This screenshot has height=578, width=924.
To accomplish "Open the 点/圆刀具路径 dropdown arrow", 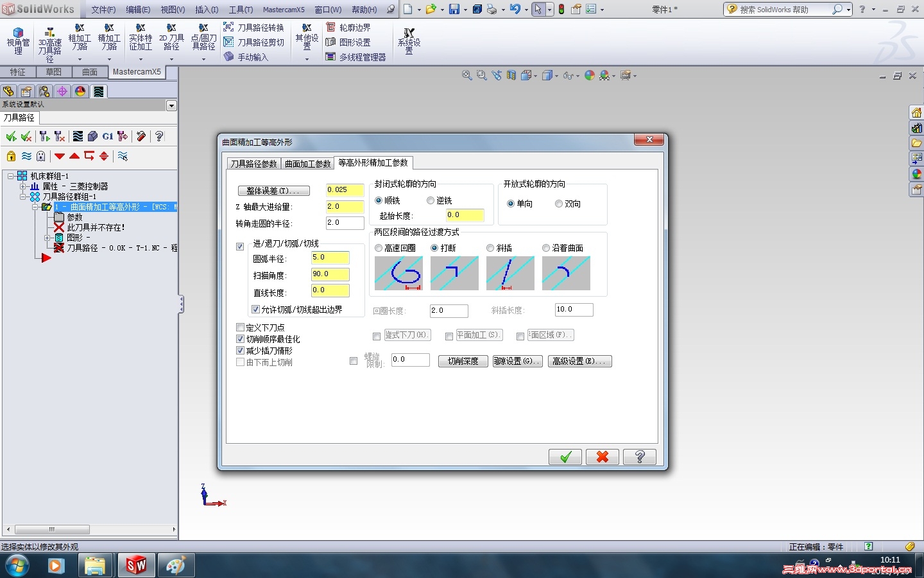I will click(203, 59).
